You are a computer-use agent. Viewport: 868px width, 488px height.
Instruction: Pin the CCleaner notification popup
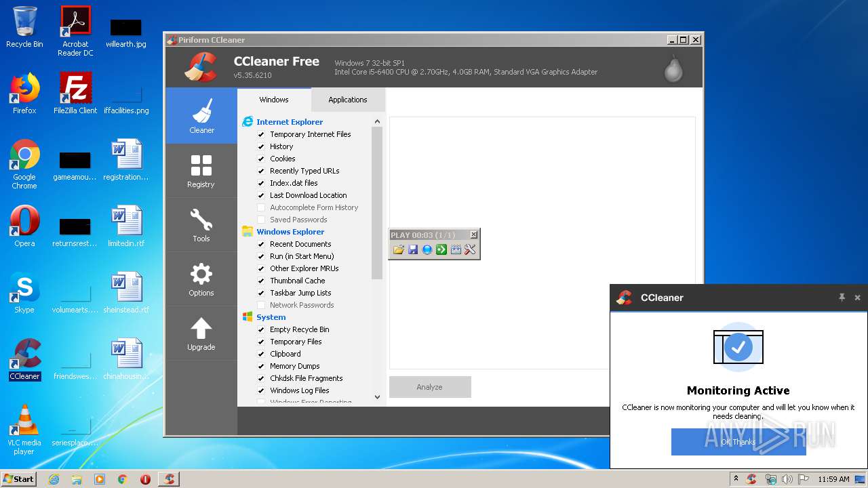pos(842,298)
